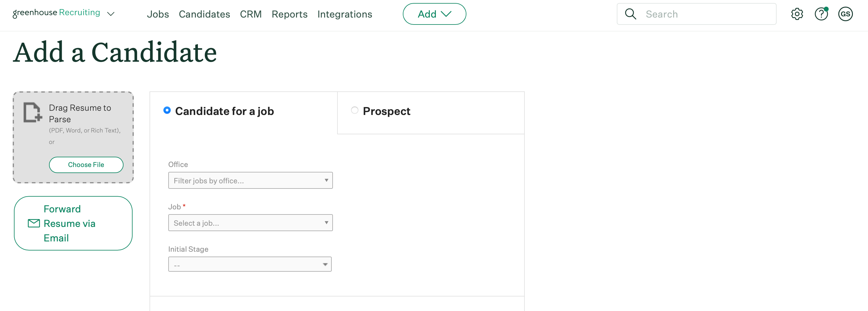868x311 pixels.
Task: Click the search magnifier icon
Action: [630, 14]
